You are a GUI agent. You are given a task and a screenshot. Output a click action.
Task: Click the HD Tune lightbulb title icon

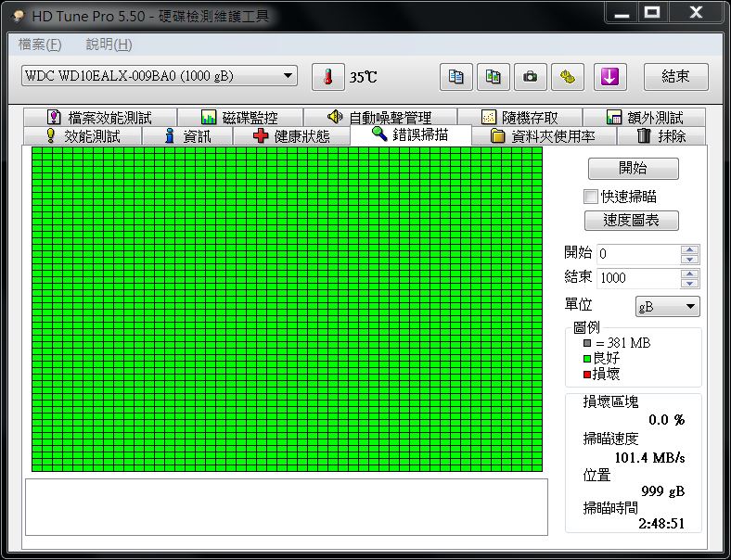(x=19, y=17)
